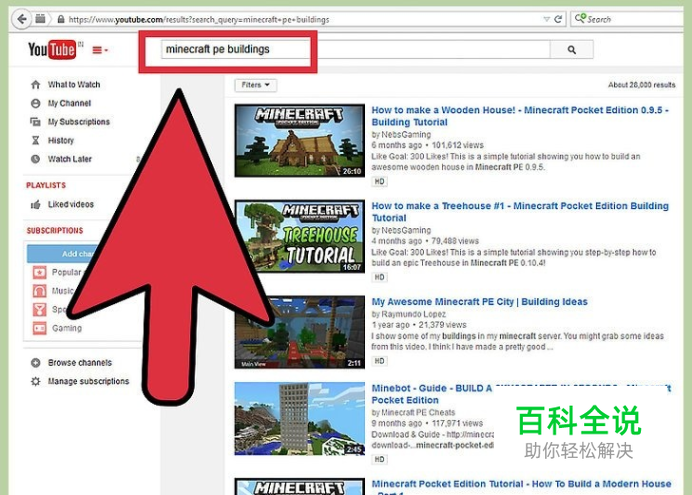
Task: Click the My Channel avatar icon
Action: [x=35, y=103]
